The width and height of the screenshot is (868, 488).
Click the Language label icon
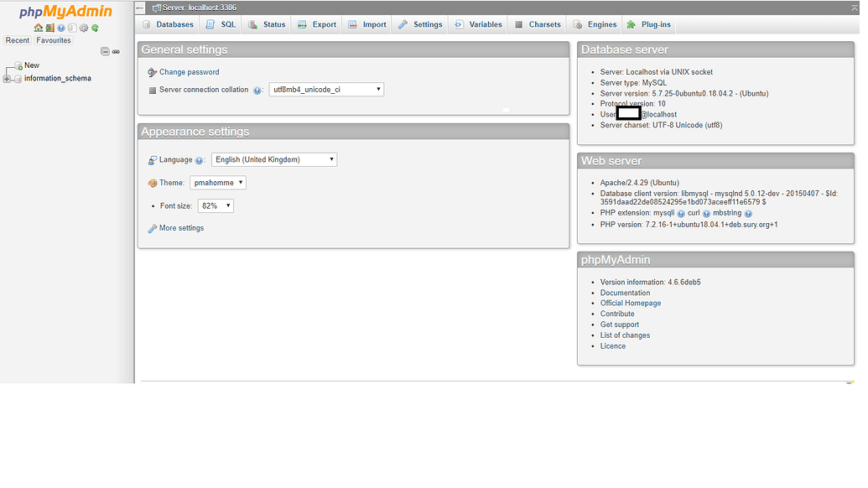[x=153, y=160]
